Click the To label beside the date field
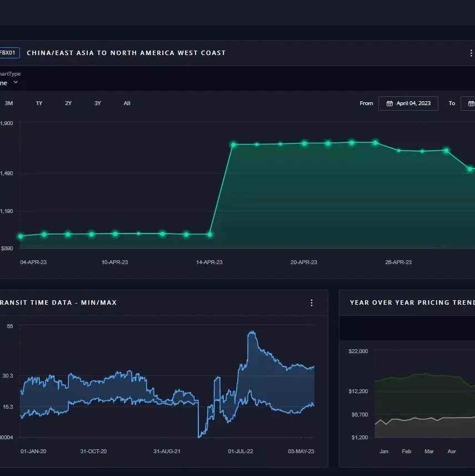475x476 pixels. coord(452,103)
